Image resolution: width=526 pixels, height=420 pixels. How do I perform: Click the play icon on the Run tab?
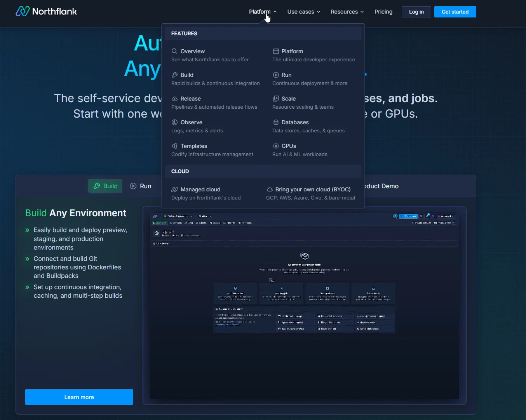(133, 186)
